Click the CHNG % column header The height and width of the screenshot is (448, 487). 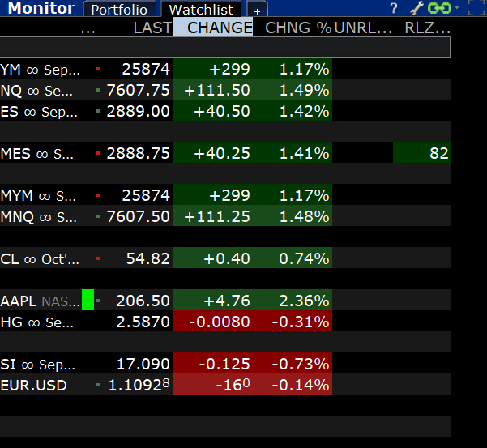(x=298, y=28)
